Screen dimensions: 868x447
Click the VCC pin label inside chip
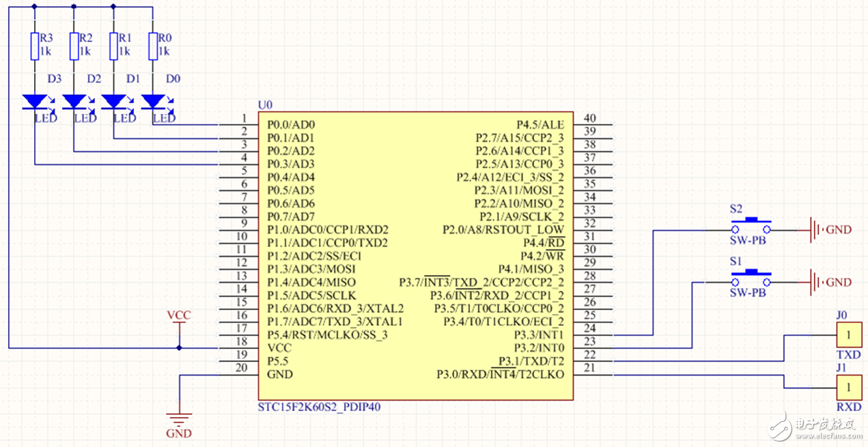(x=279, y=348)
